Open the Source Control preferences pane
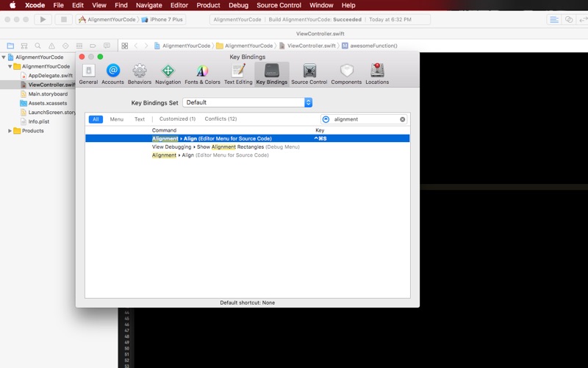The height and width of the screenshot is (368, 588). (x=309, y=74)
